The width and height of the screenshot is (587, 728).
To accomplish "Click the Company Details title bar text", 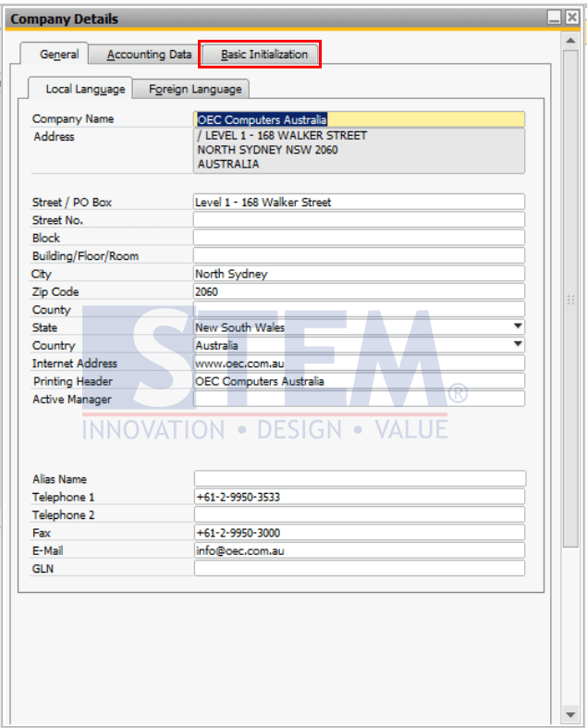I will click(x=65, y=19).
